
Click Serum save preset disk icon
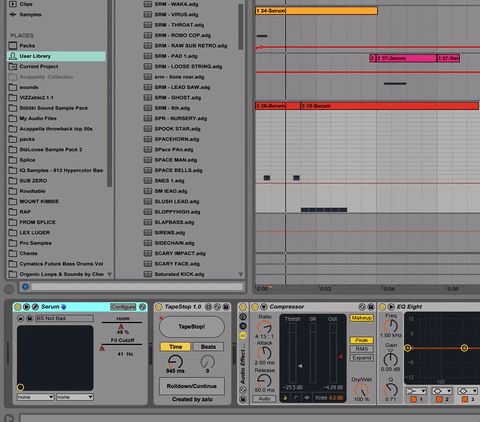coord(29,318)
